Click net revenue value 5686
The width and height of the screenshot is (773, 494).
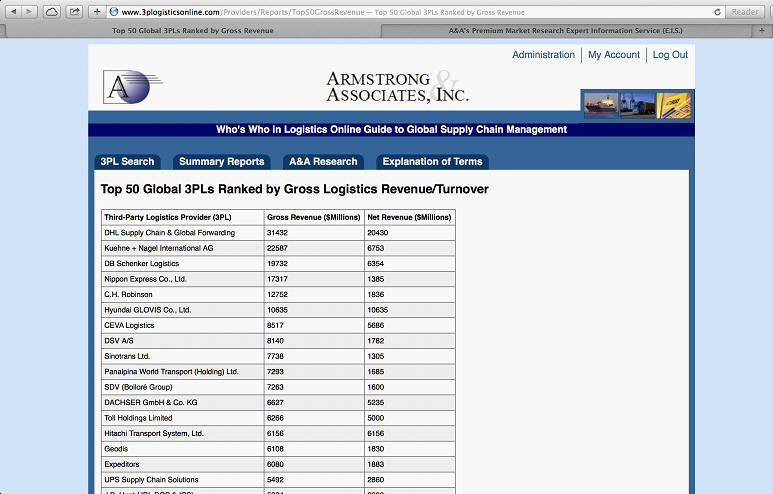[376, 325]
